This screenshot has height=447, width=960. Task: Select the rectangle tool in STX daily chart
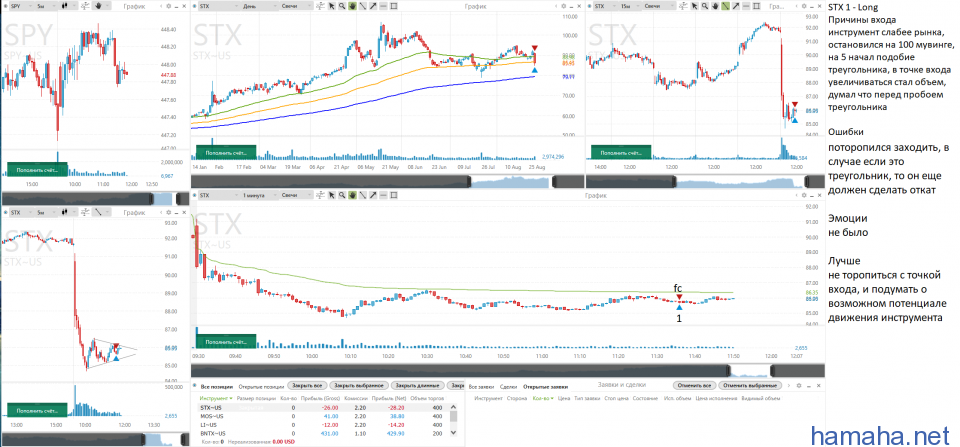click(x=394, y=6)
